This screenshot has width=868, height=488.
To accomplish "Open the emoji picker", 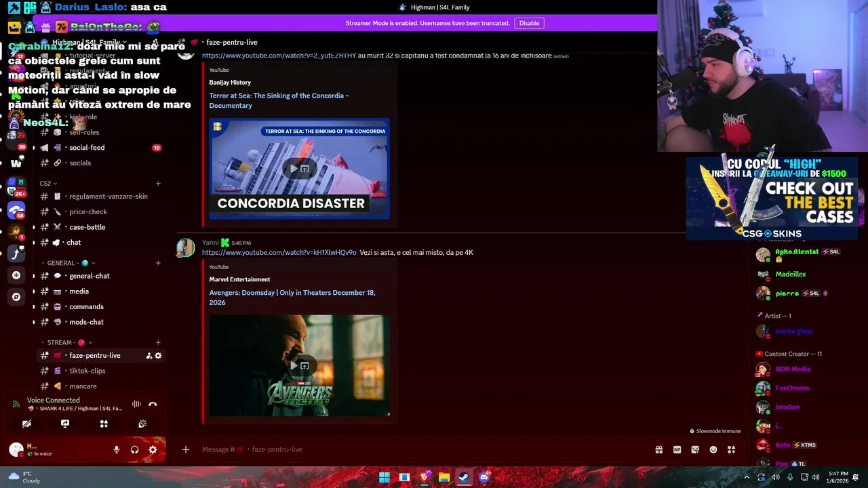I will [713, 449].
